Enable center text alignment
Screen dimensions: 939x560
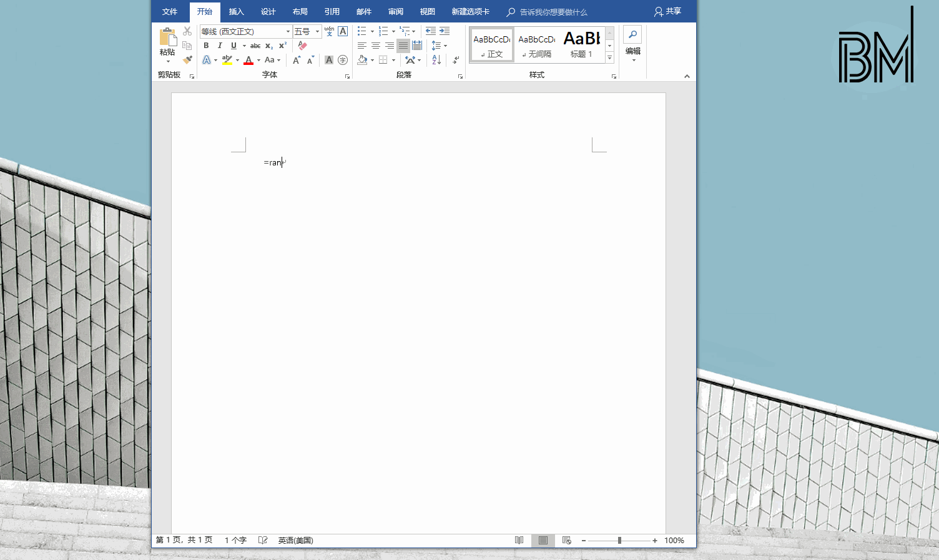click(375, 46)
